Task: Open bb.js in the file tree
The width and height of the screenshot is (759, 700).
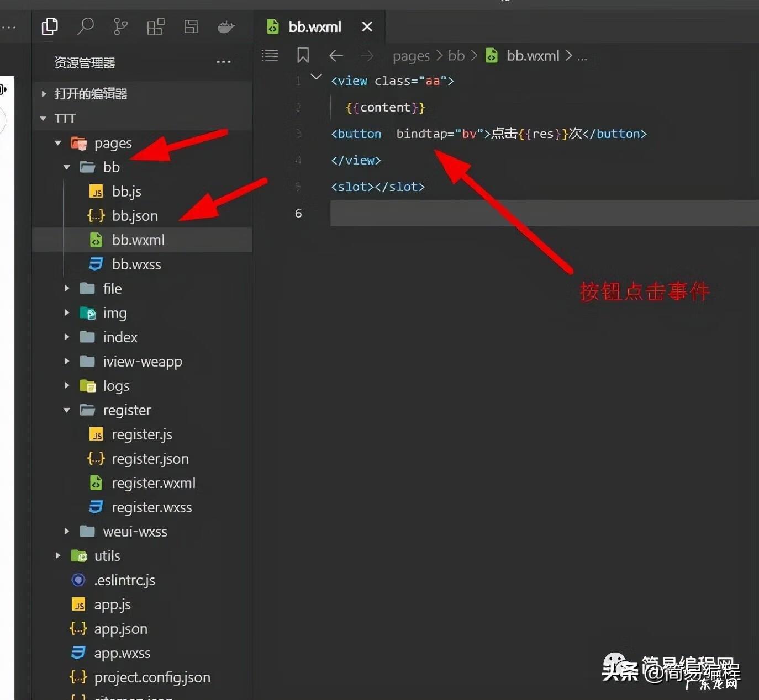Action: [x=126, y=192]
